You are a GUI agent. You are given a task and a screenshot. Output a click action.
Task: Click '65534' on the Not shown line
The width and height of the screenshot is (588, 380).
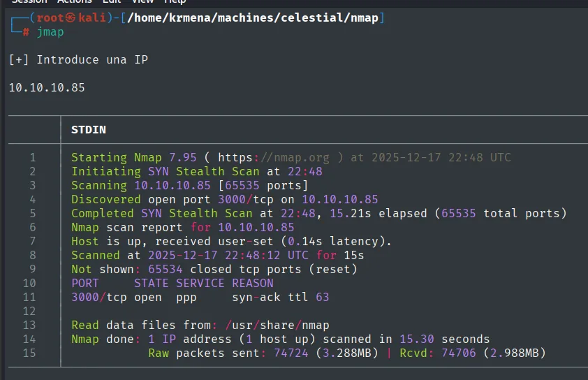click(x=166, y=270)
